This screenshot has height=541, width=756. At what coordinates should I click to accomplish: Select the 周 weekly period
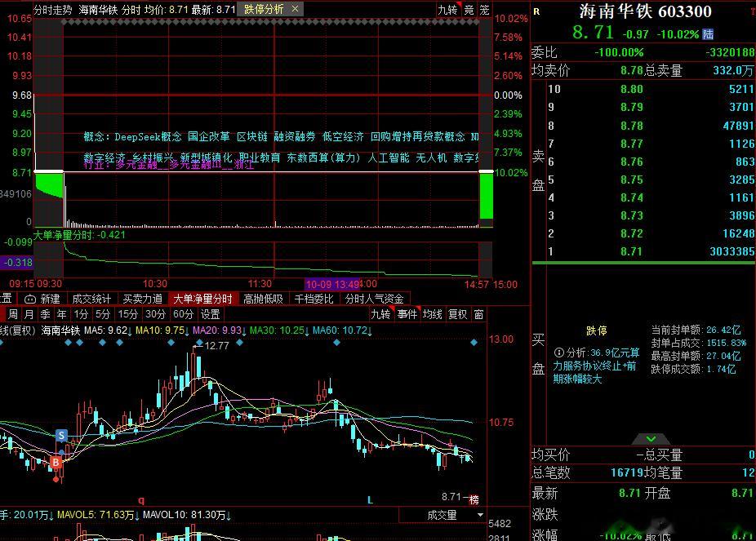(13, 314)
